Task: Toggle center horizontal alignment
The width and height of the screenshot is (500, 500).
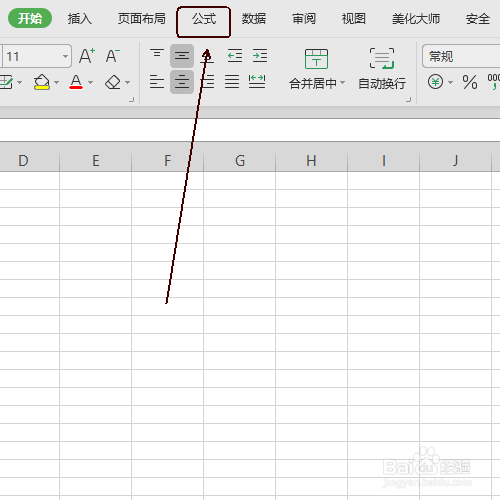Action: 182,82
